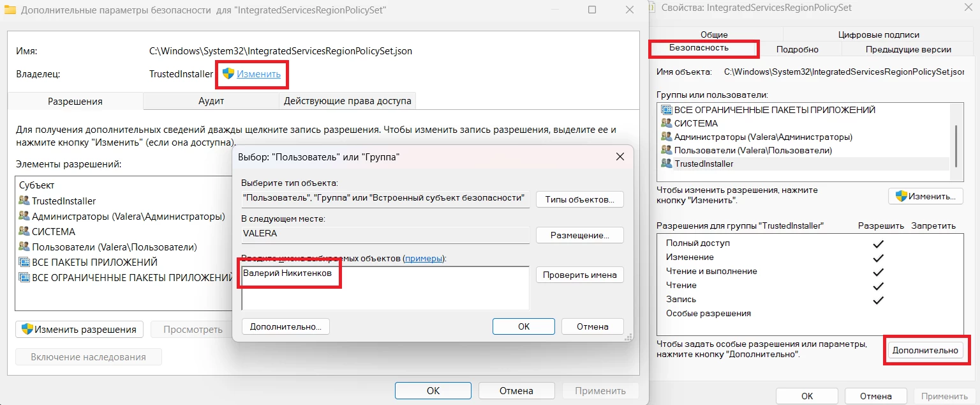
Task: Click the shield icon next to owner Изменить link
Action: (228, 74)
